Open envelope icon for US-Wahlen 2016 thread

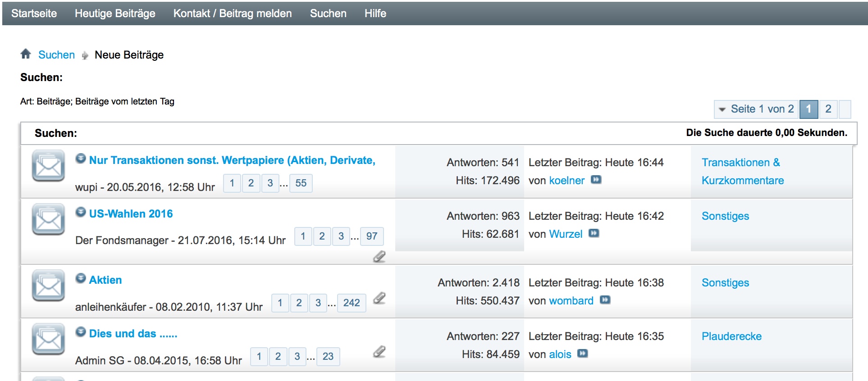(48, 219)
